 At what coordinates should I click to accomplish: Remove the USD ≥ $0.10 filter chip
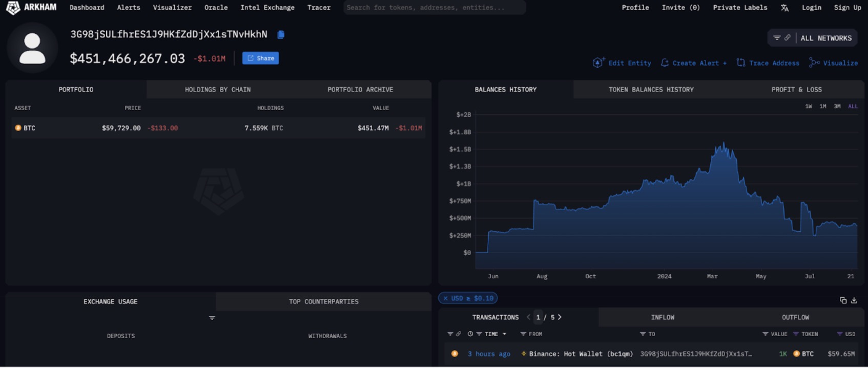(x=446, y=298)
